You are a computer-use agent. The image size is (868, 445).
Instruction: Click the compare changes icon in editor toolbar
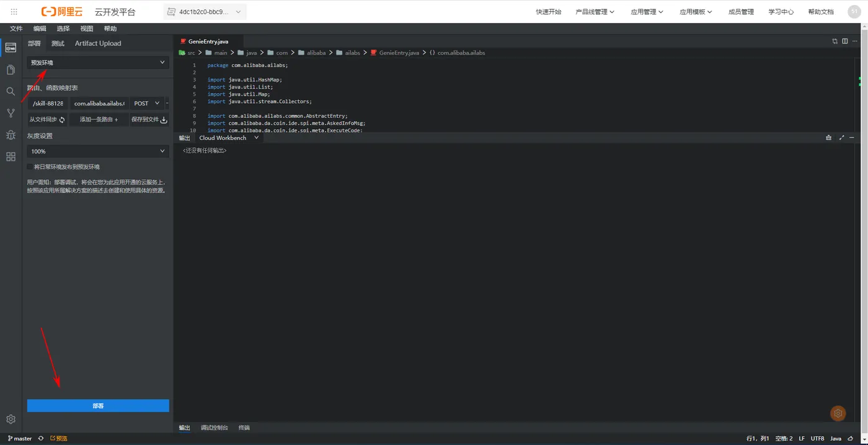click(x=835, y=41)
